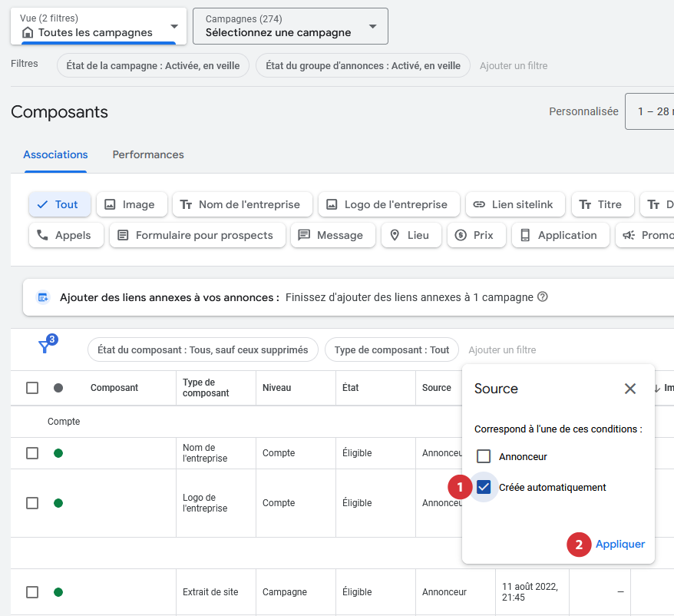Sort by the Source column header
This screenshot has width=674, height=616.
click(x=436, y=388)
